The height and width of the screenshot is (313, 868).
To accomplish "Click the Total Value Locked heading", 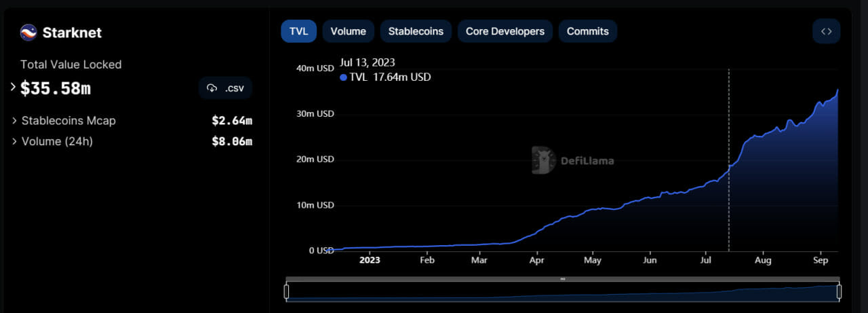I will pos(71,65).
